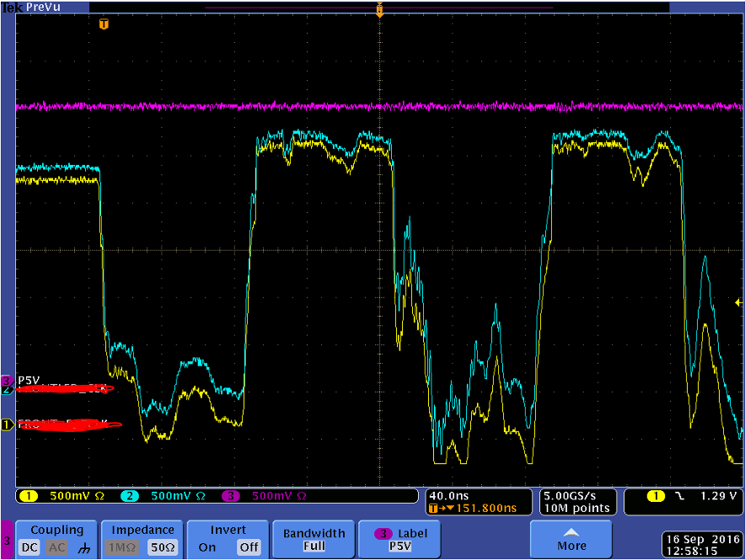Expand the More menu
This screenshot has width=745, height=560.
[571, 540]
